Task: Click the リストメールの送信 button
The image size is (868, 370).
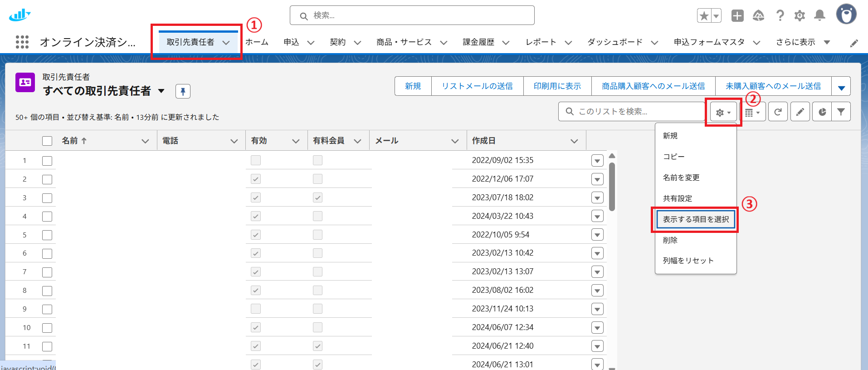Action: [x=477, y=86]
